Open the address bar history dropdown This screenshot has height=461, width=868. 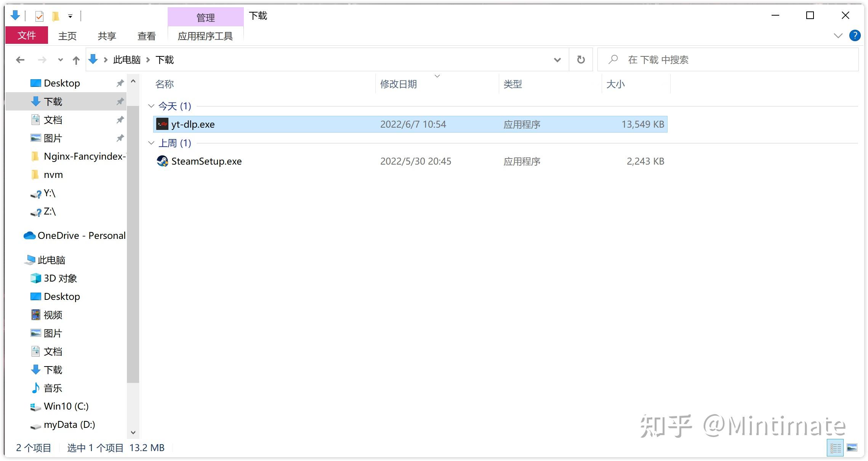(557, 60)
